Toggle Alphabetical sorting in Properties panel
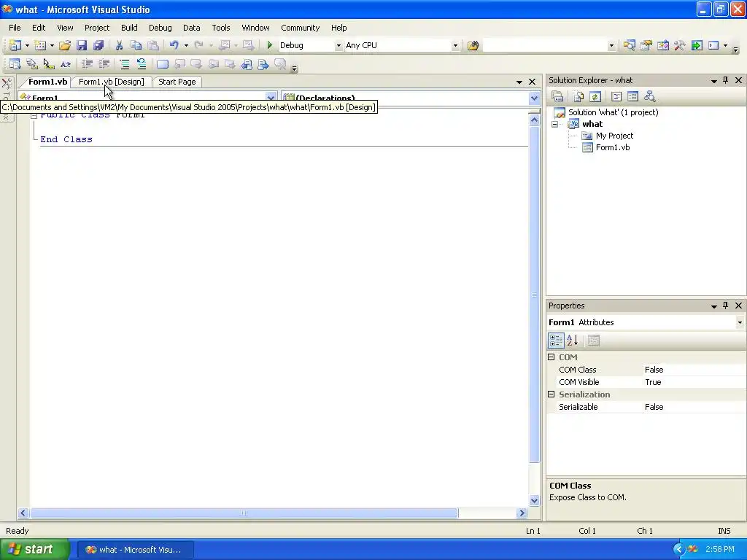This screenshot has width=747, height=560. [573, 341]
